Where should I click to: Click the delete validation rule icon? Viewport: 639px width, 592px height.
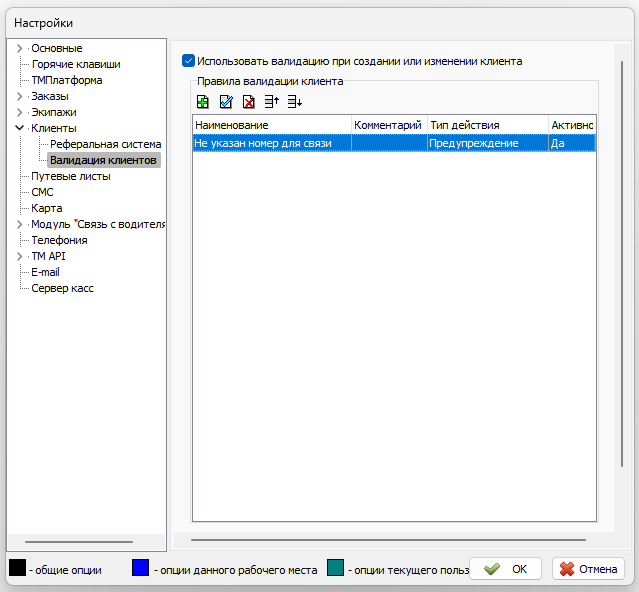click(x=249, y=101)
